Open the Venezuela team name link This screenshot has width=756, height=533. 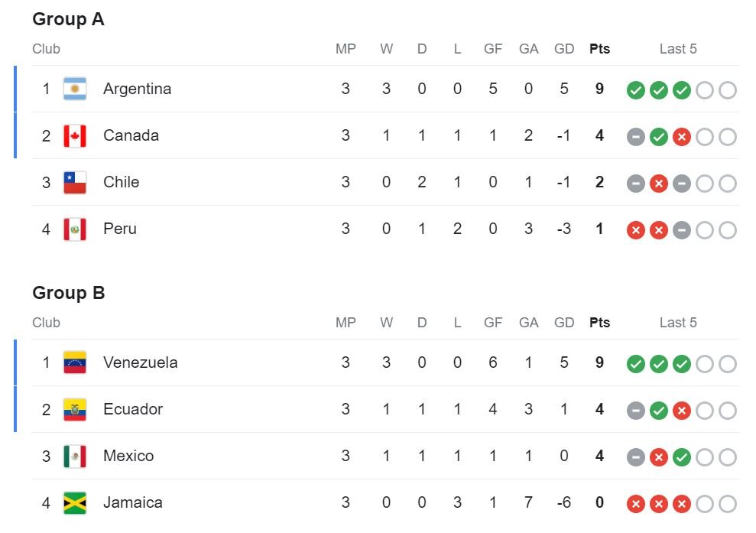tap(140, 362)
